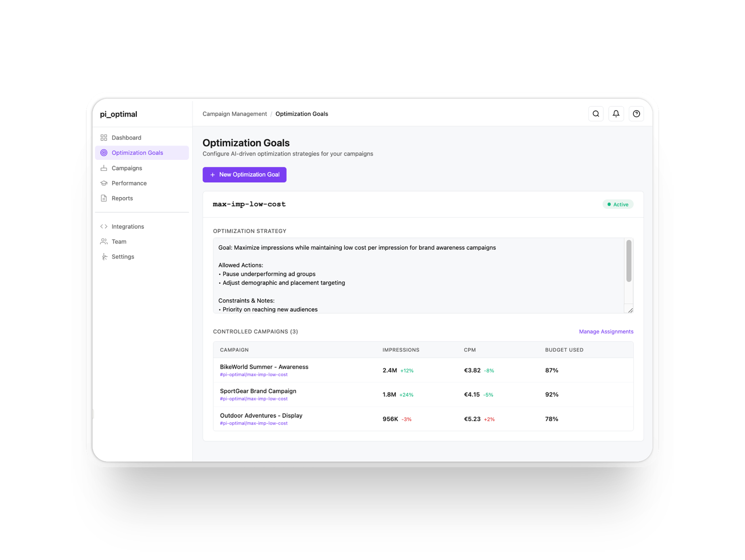Click the 956K impressions value
This screenshot has width=745, height=560.
click(390, 419)
